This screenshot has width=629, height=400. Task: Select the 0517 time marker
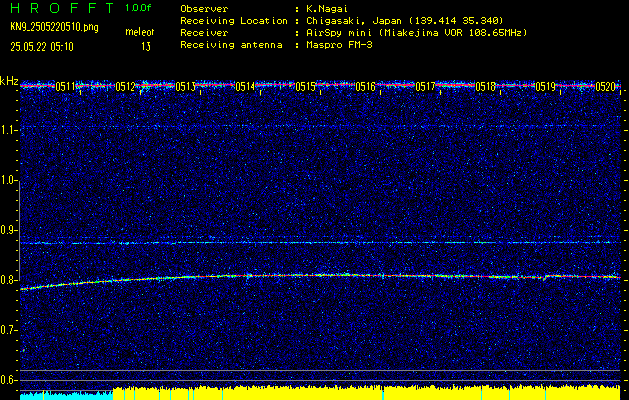click(x=425, y=87)
